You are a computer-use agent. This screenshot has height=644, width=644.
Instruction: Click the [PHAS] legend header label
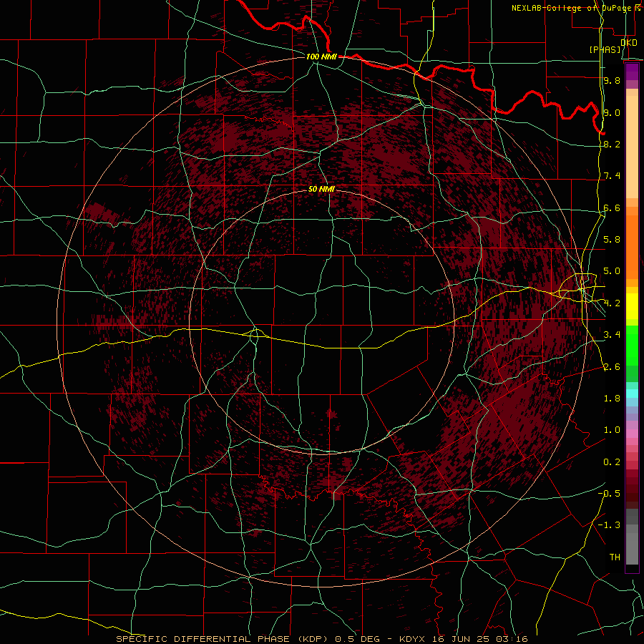tap(605, 50)
